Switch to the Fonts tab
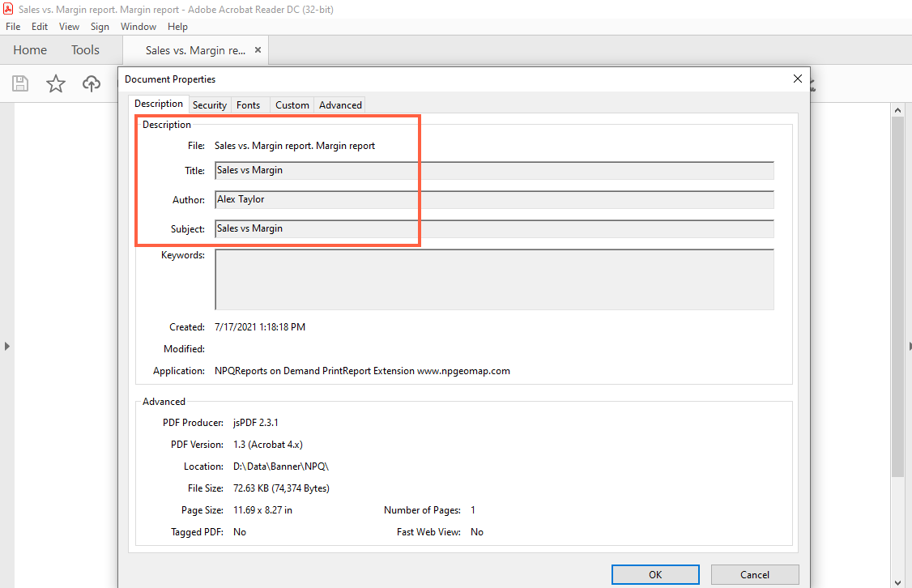This screenshot has height=588, width=912. click(x=249, y=104)
